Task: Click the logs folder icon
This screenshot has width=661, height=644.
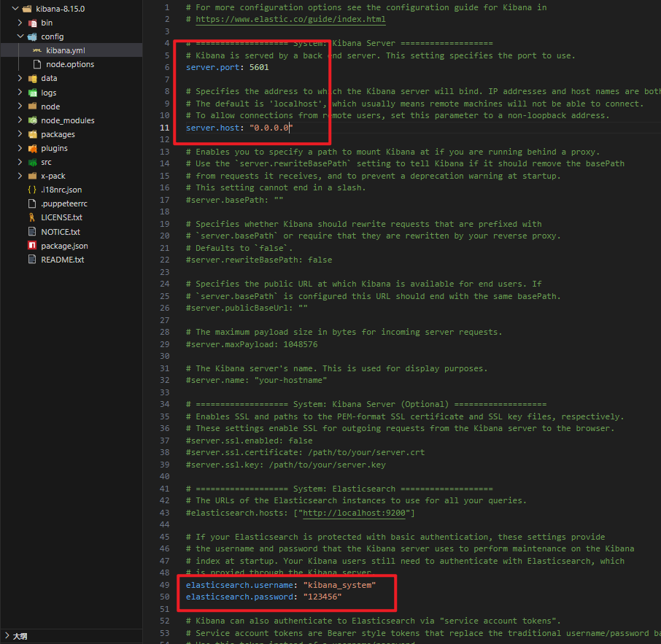Action: click(x=32, y=93)
